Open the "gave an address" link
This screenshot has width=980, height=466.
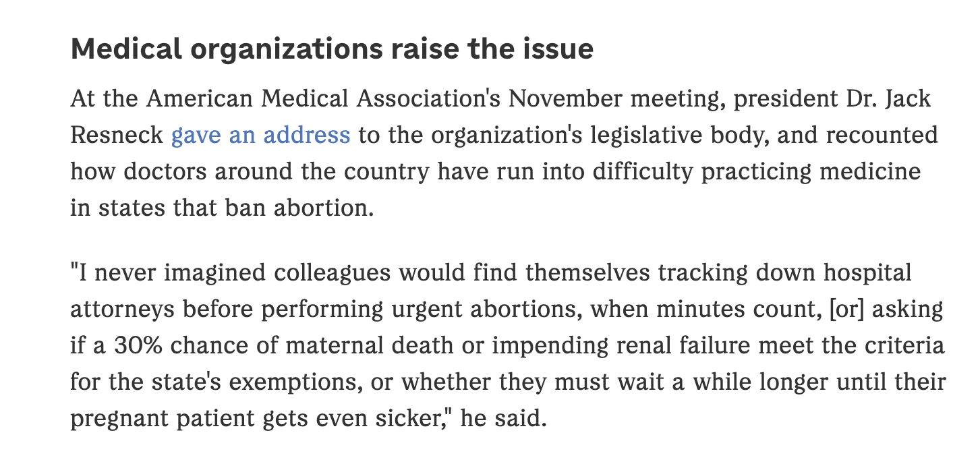260,135
